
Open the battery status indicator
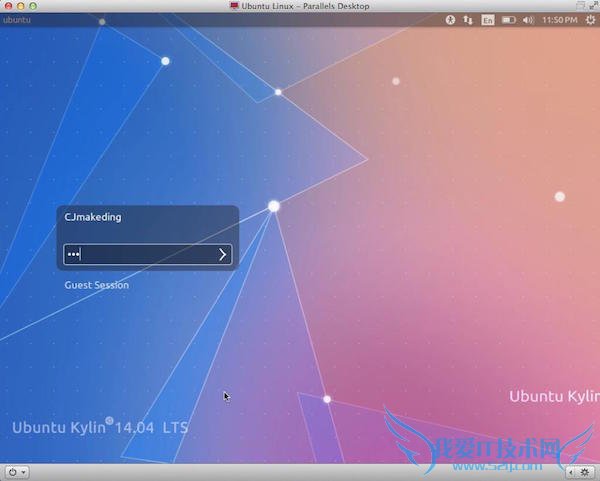pyautogui.click(x=509, y=20)
